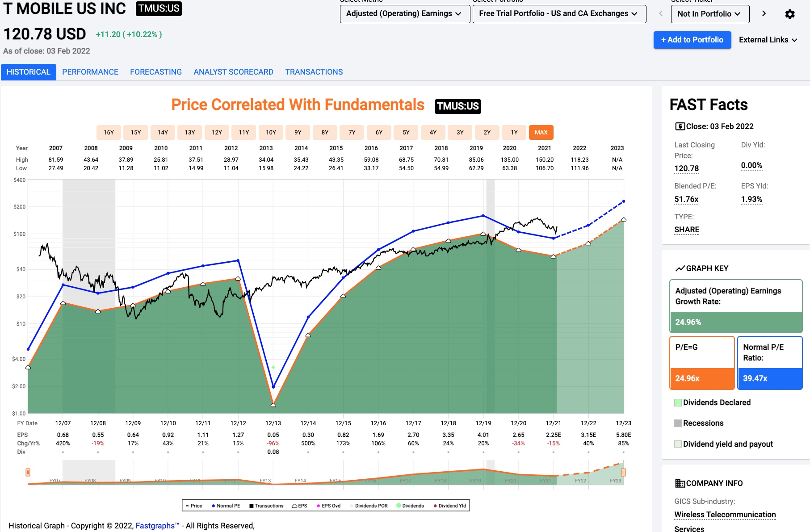
Task: Open the FORECASTING tab
Action: click(x=156, y=72)
